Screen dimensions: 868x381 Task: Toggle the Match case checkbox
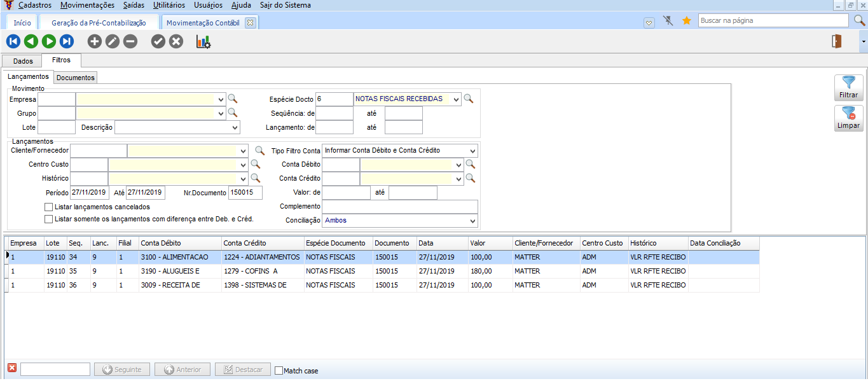click(x=279, y=370)
